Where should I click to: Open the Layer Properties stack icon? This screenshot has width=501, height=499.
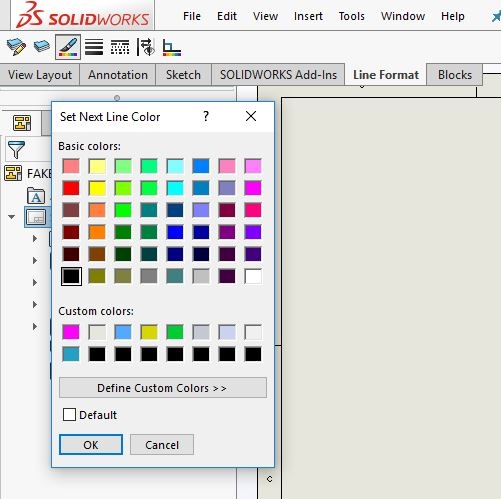(x=42, y=46)
